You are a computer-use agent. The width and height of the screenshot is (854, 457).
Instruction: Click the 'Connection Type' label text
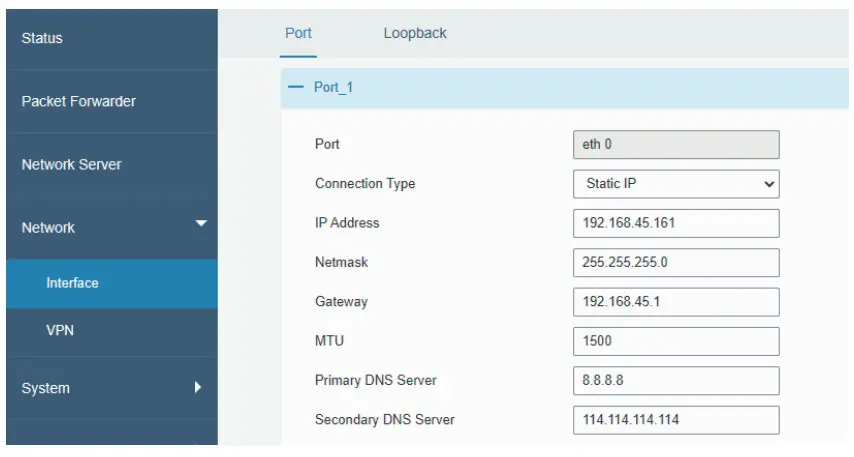pos(365,184)
